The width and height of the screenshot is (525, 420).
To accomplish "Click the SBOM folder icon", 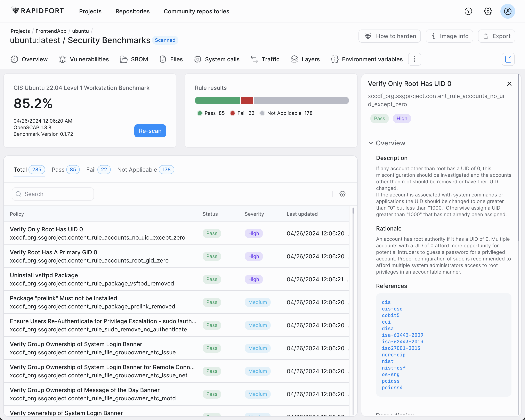I will (124, 59).
